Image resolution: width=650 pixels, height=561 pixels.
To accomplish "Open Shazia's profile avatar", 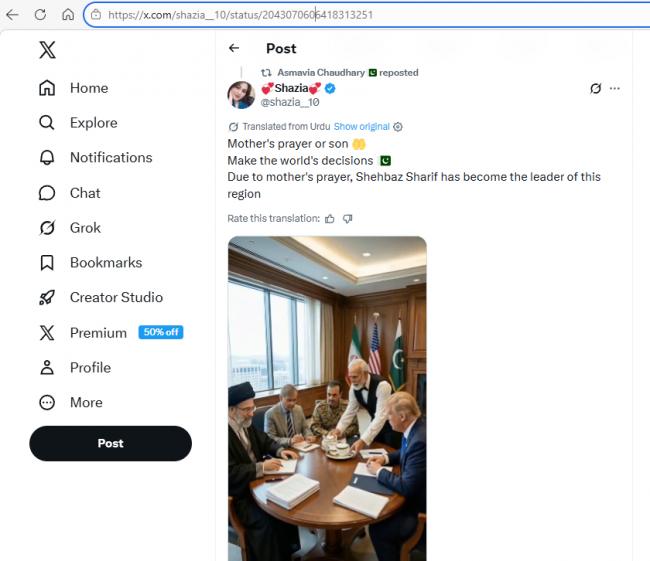I will pos(241,95).
